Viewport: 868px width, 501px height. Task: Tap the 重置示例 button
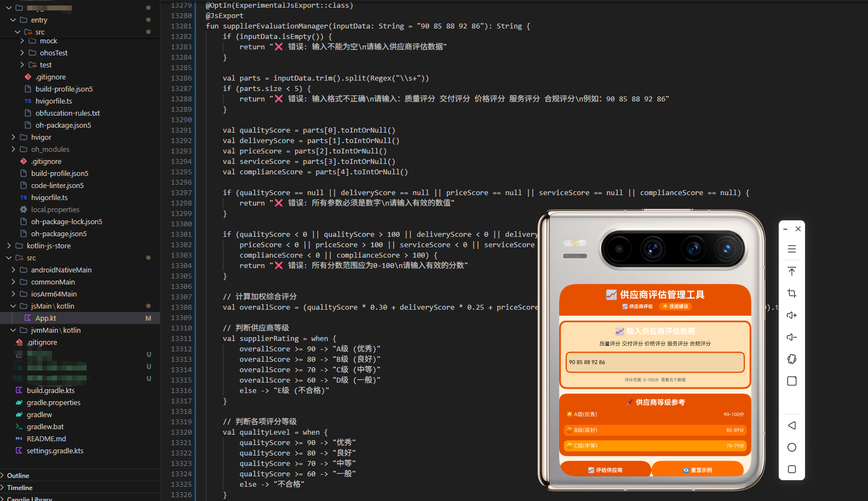tap(698, 470)
